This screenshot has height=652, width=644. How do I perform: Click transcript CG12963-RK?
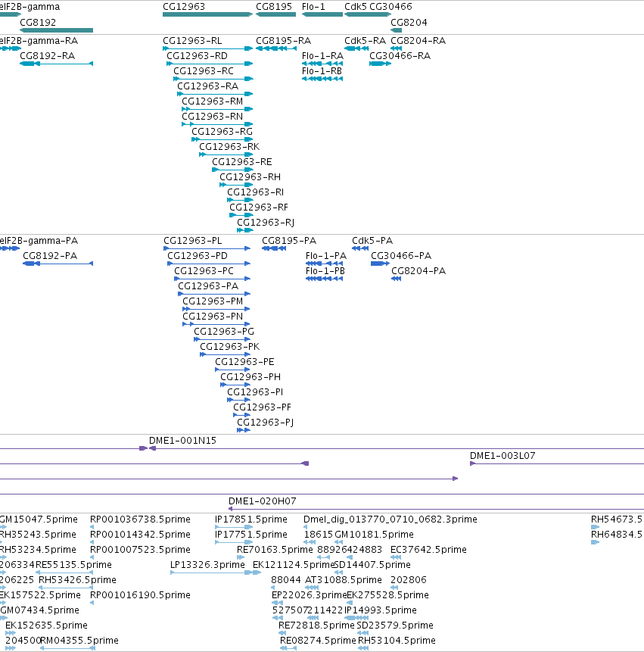coord(226,154)
